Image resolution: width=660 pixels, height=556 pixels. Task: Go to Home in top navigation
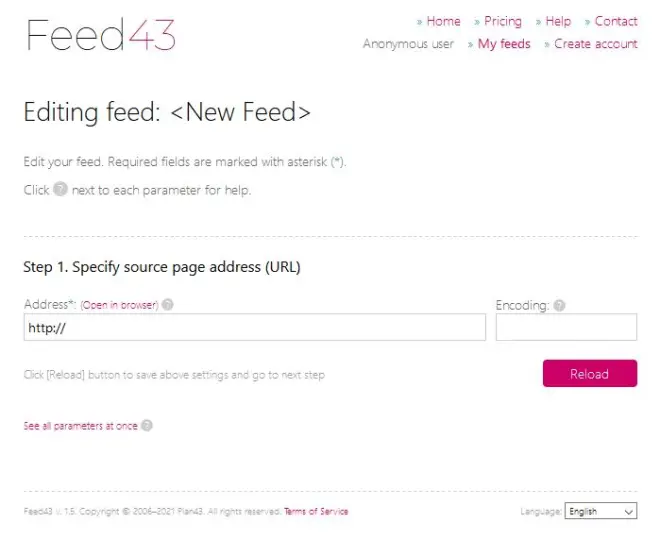[443, 21]
